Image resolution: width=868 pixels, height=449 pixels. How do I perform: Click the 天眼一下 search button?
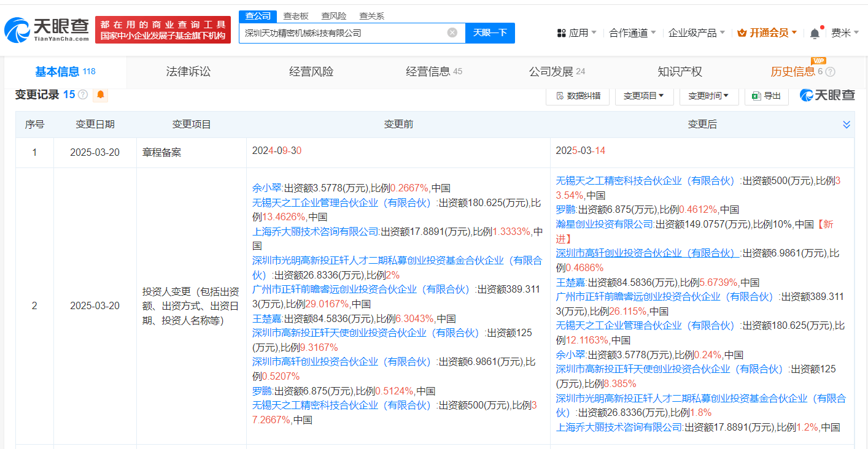(x=490, y=33)
